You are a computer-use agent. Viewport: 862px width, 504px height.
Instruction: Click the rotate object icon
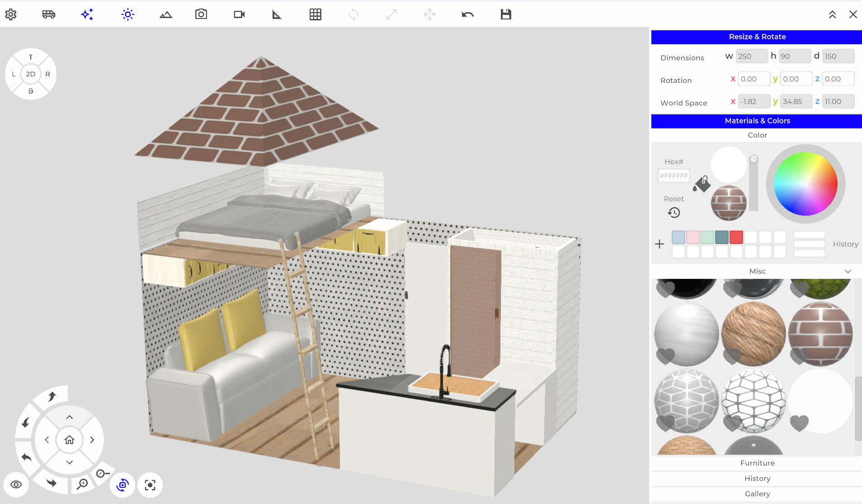pos(353,14)
